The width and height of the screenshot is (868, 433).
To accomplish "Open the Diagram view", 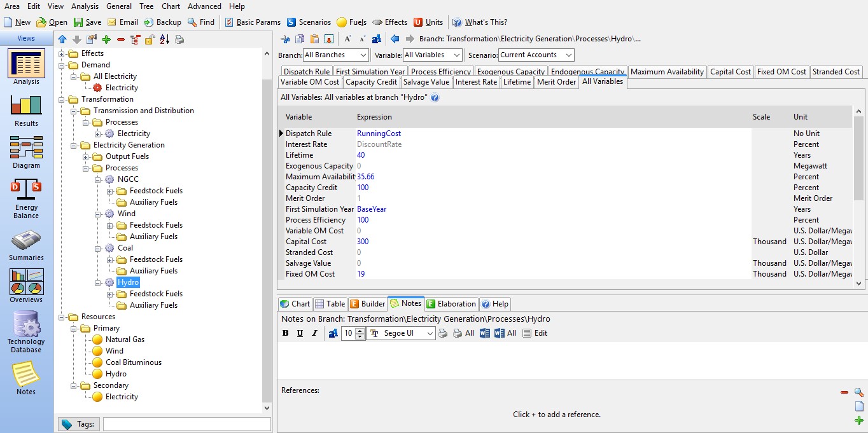I will pos(26,152).
